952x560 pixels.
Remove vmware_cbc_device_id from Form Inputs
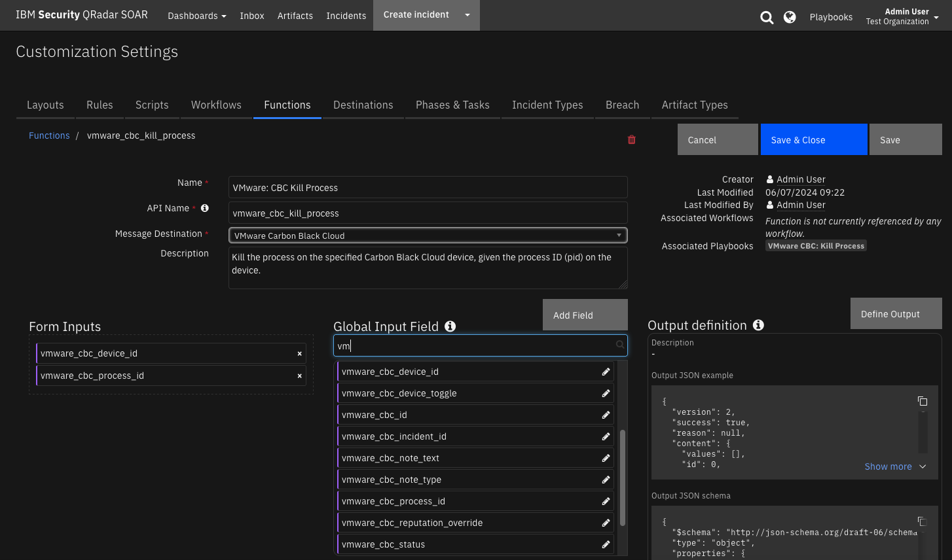[300, 354]
